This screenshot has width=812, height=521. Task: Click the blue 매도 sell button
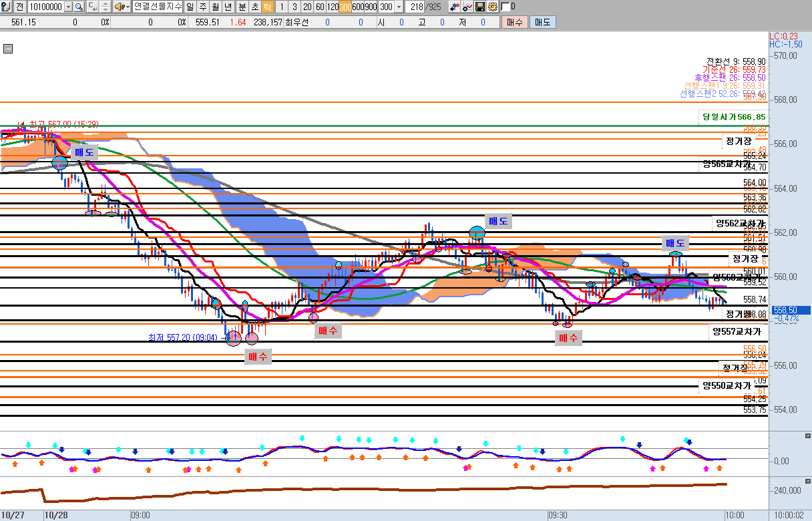click(542, 22)
